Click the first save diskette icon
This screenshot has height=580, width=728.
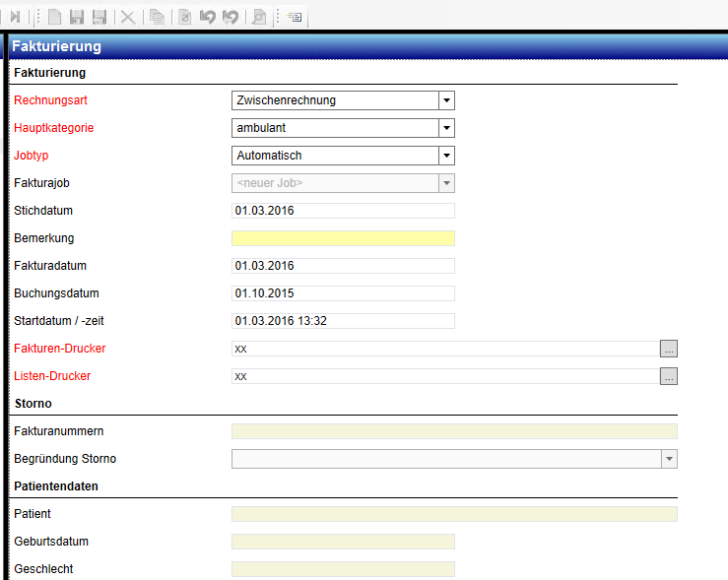(77, 17)
